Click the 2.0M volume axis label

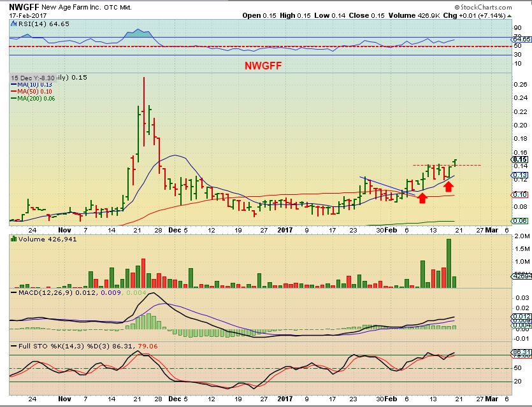pos(522,236)
